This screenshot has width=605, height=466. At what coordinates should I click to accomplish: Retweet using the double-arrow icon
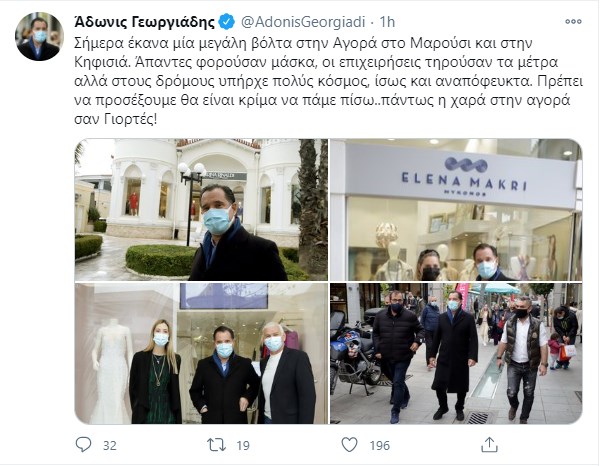pyautogui.click(x=216, y=445)
